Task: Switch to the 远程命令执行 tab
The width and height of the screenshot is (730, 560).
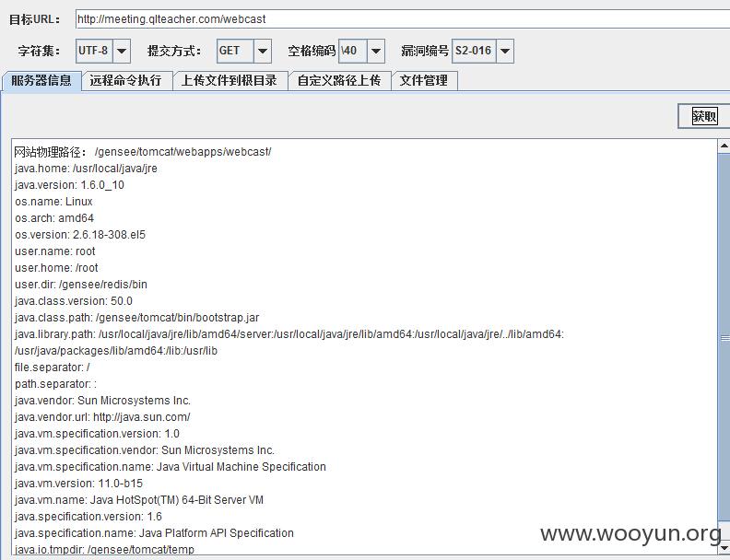Action: (125, 80)
